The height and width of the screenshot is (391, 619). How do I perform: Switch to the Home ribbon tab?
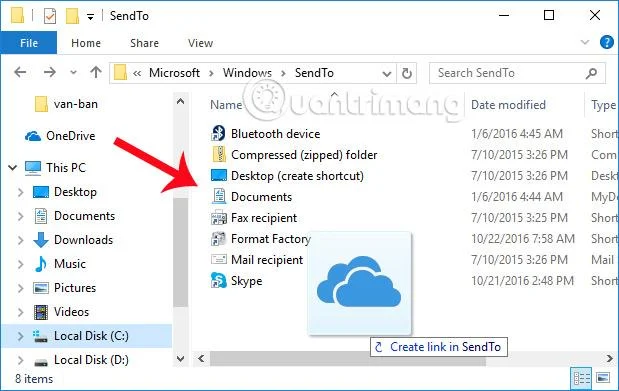[x=86, y=43]
